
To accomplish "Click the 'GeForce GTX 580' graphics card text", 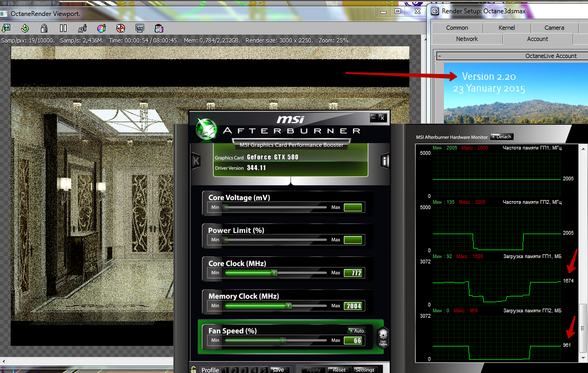I will tap(273, 157).
